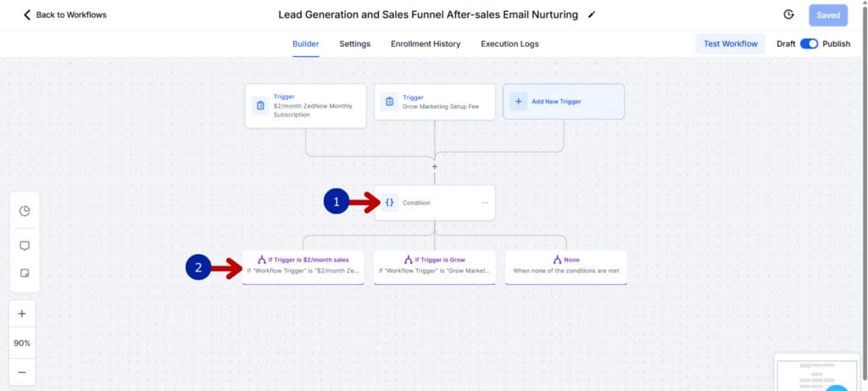Click the clipboard icon of the Grow Marketing trigger
This screenshot has width=868, height=391.
pyautogui.click(x=389, y=102)
